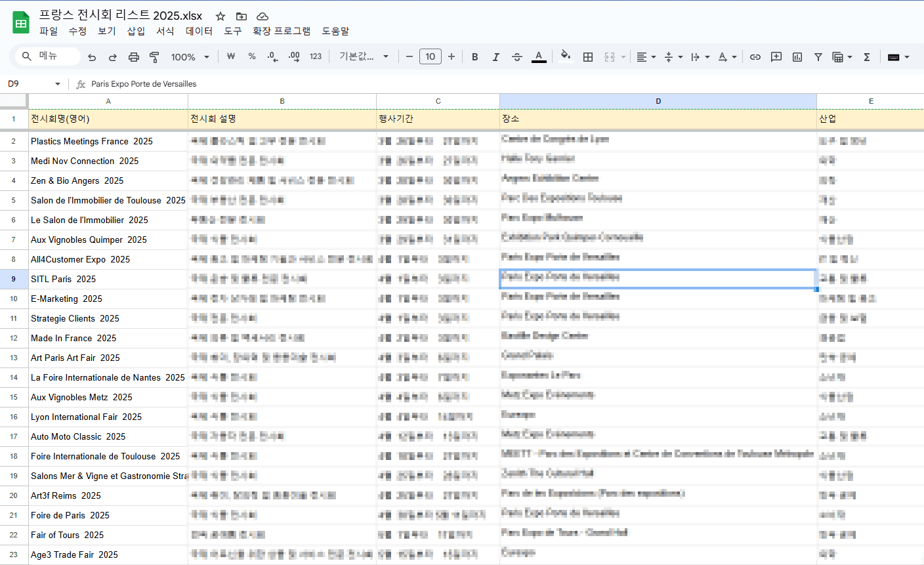Click the 메뉴 search box

pos(47,56)
